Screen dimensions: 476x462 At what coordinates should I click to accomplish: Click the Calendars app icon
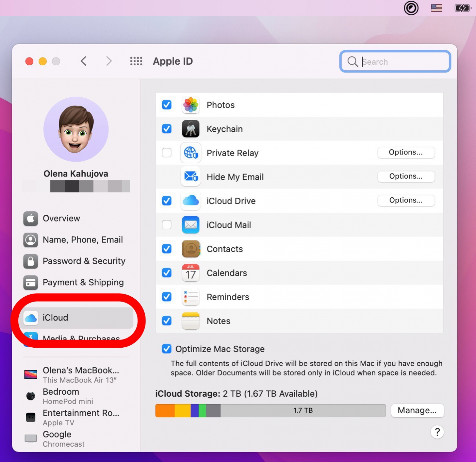point(191,273)
